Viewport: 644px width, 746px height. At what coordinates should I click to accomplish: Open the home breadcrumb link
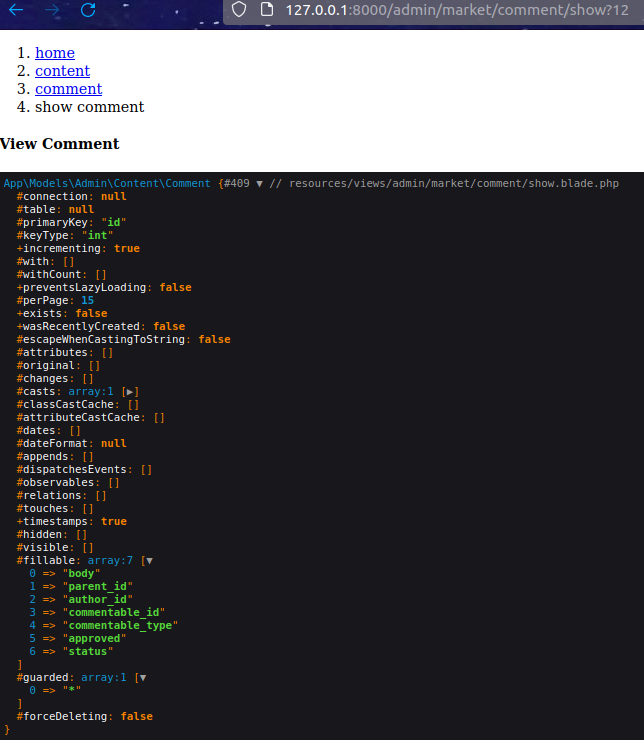click(x=55, y=53)
